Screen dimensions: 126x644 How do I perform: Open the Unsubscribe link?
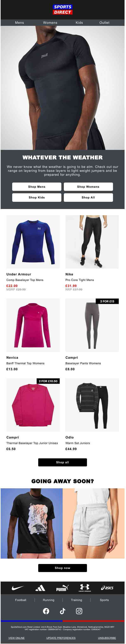107,638
